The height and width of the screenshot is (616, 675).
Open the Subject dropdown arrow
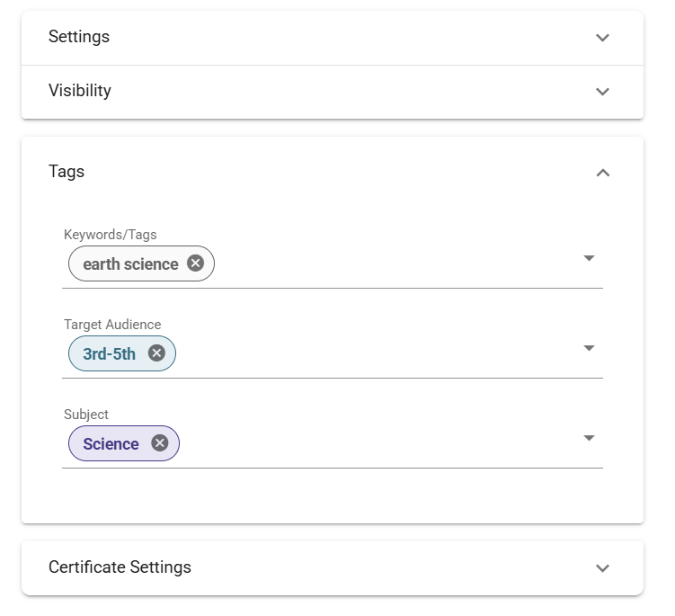[589, 438]
